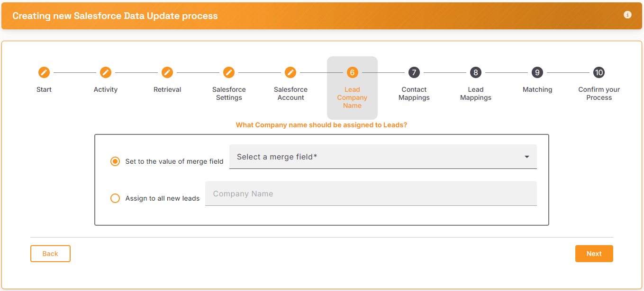The height and width of the screenshot is (291, 644).
Task: Click the info icon in header
Action: [x=627, y=15]
